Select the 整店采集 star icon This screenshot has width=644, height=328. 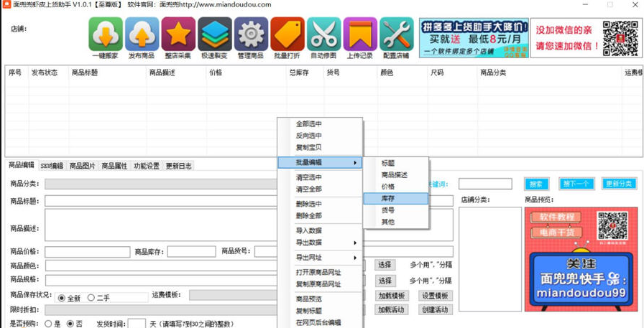pyautogui.click(x=178, y=34)
